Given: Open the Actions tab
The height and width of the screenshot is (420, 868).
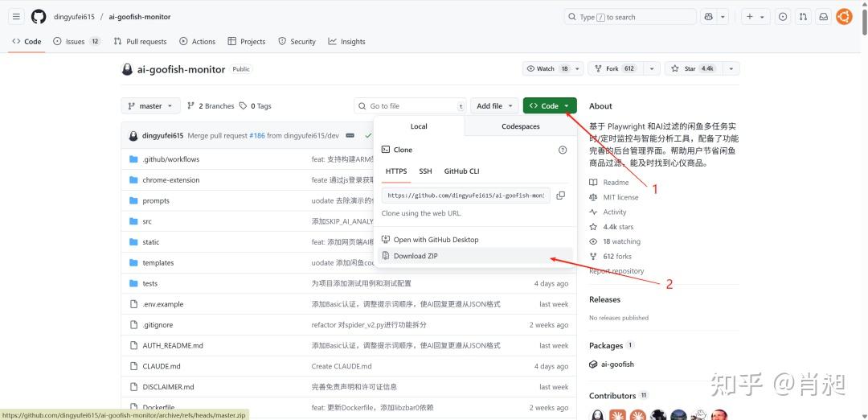Looking at the screenshot, I should pos(198,42).
